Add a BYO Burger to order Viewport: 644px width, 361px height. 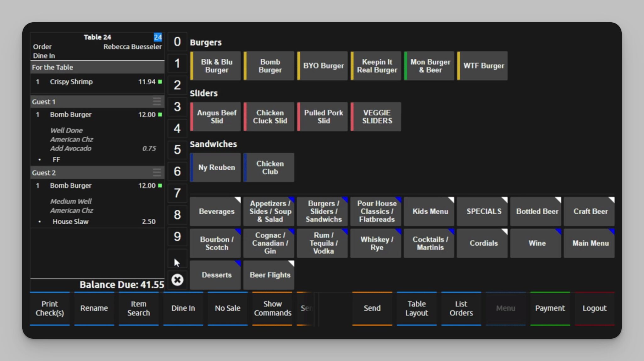323,66
